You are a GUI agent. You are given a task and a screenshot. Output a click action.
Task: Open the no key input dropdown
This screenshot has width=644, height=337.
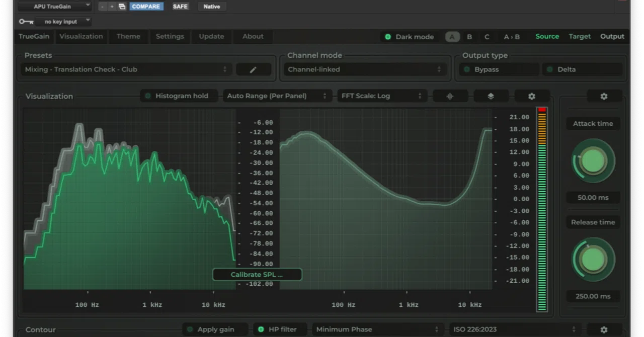click(63, 22)
